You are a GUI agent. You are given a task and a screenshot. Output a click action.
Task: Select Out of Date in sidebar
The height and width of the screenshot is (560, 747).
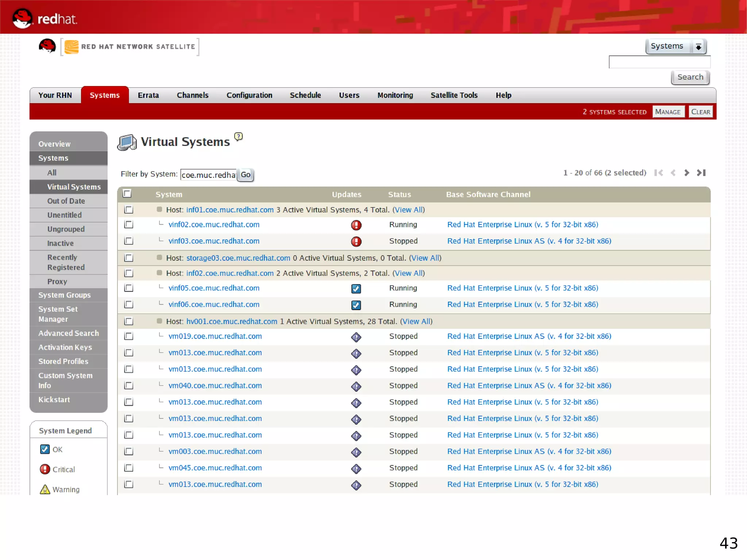coord(66,201)
